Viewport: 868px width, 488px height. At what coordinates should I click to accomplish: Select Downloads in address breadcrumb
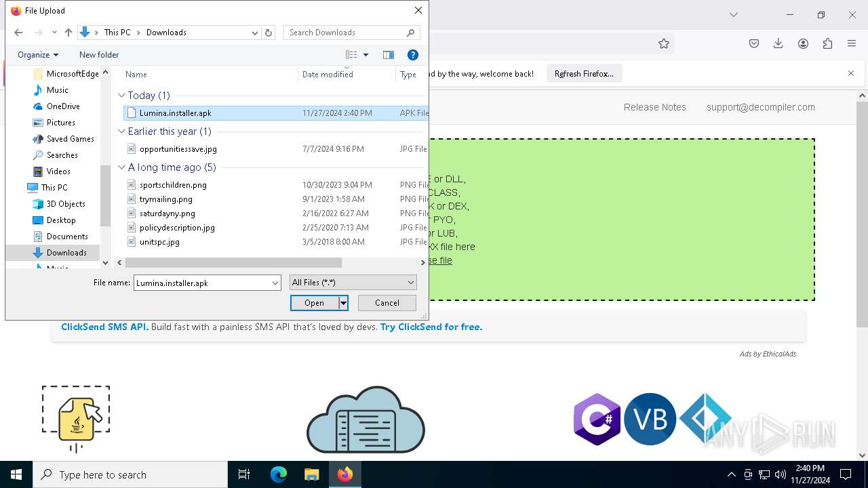166,33
